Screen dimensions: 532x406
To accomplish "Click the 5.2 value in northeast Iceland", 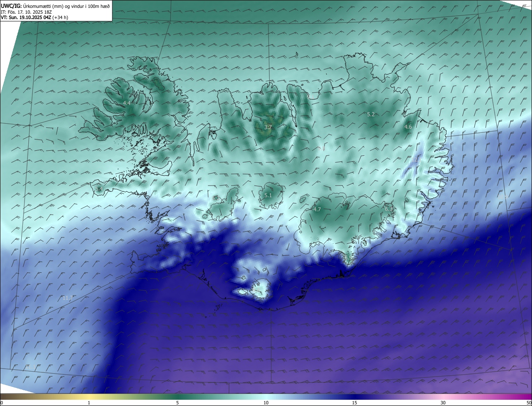I will (371, 114).
